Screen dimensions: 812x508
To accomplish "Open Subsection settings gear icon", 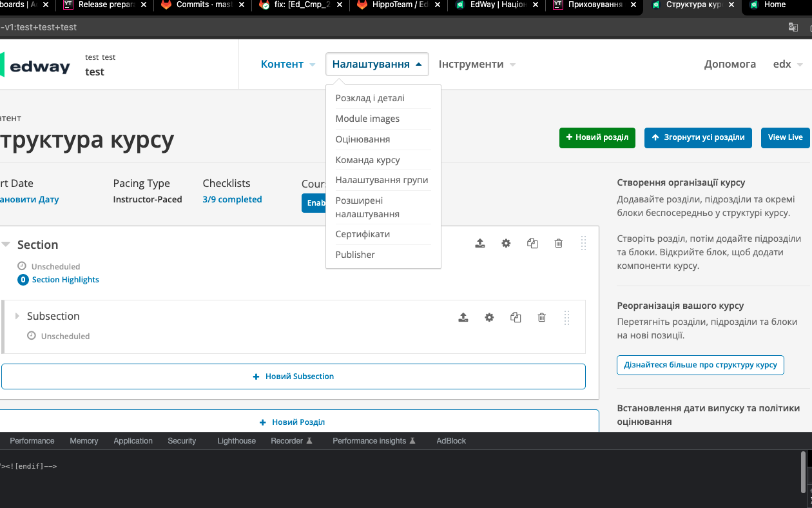I will pyautogui.click(x=489, y=317).
